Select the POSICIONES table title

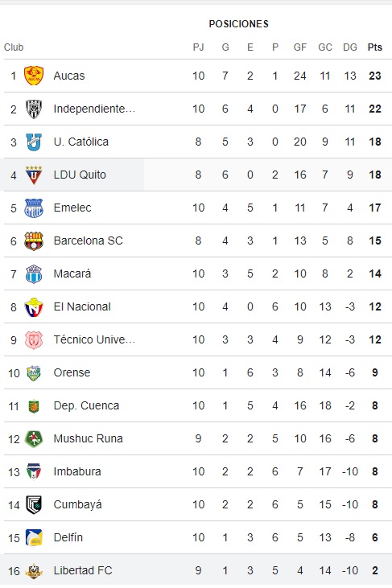tap(239, 24)
